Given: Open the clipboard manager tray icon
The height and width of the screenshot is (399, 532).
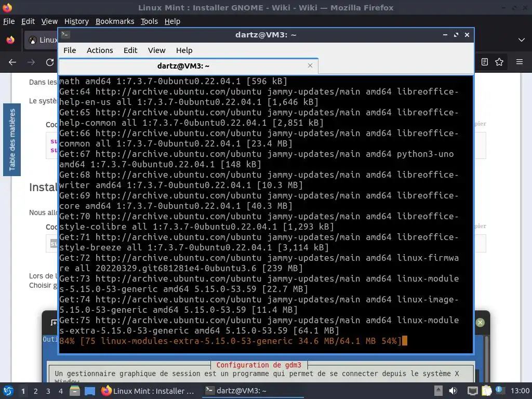Looking at the screenshot, I should [x=486, y=391].
